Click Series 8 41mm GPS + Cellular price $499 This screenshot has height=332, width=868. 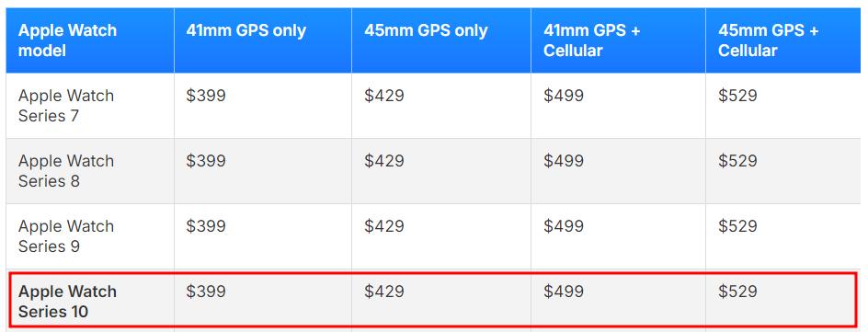coord(564,161)
